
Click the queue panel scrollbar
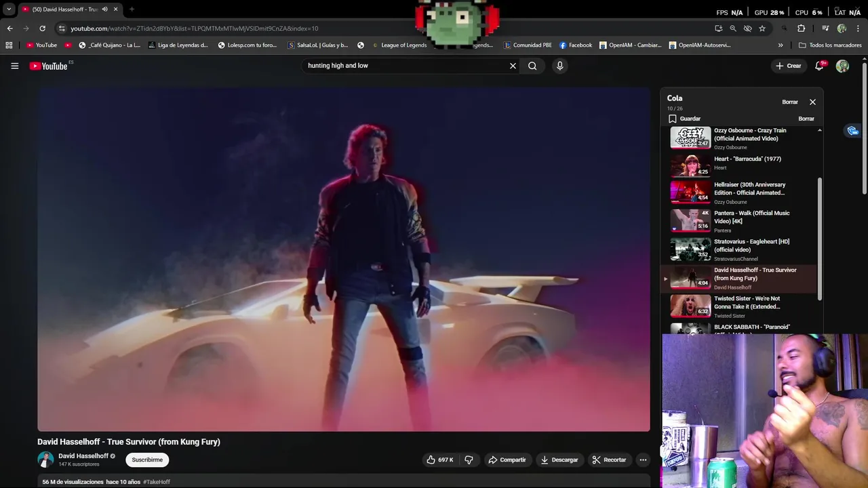(819, 237)
